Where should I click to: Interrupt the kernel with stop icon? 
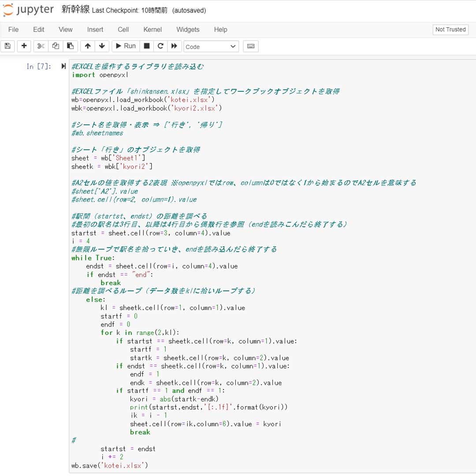click(147, 46)
